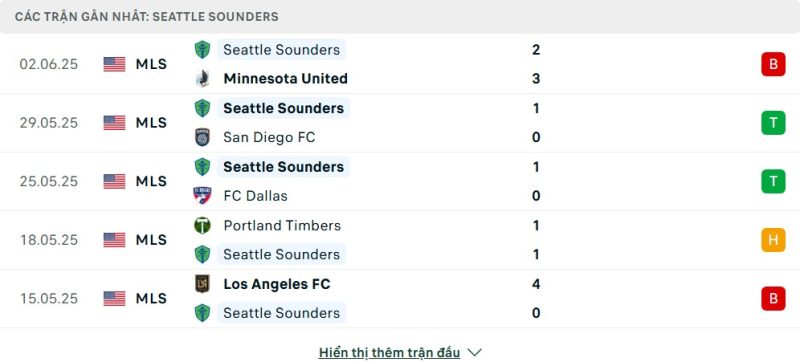Viewport: 800px width, 362px height.
Task: Click the US flag on 25.05.25 row
Action: point(114,182)
